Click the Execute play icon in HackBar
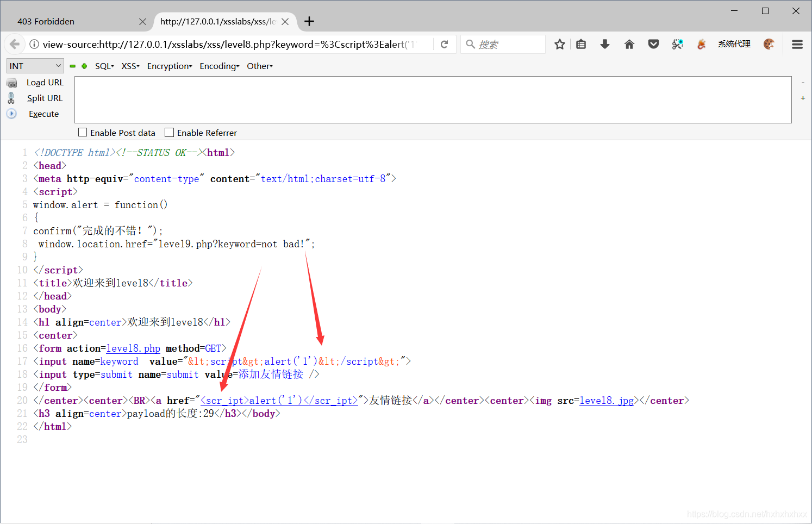Screen dimensions: 812x524 11,114
